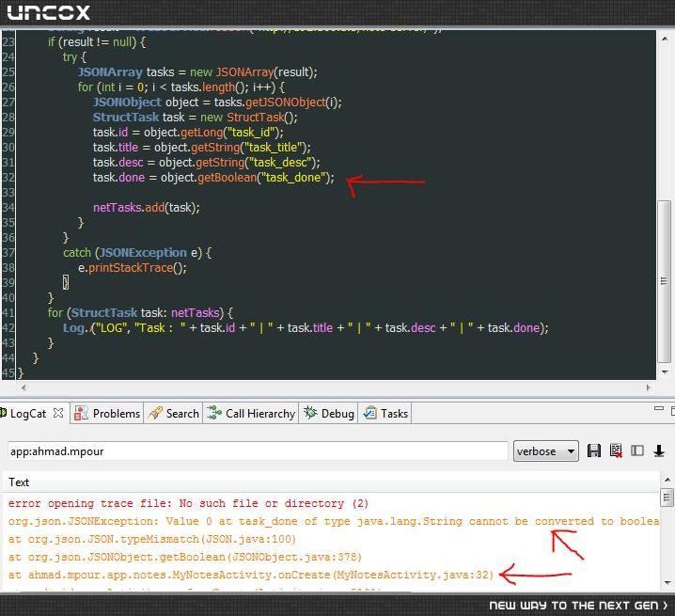
Task: Toggle LogCat scroll lock arrow icon
Action: click(x=659, y=451)
